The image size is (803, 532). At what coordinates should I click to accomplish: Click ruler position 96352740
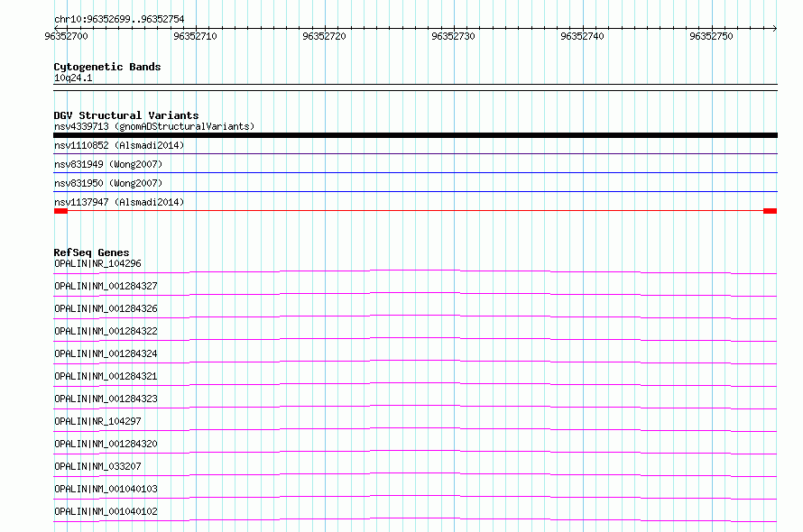pos(582,36)
